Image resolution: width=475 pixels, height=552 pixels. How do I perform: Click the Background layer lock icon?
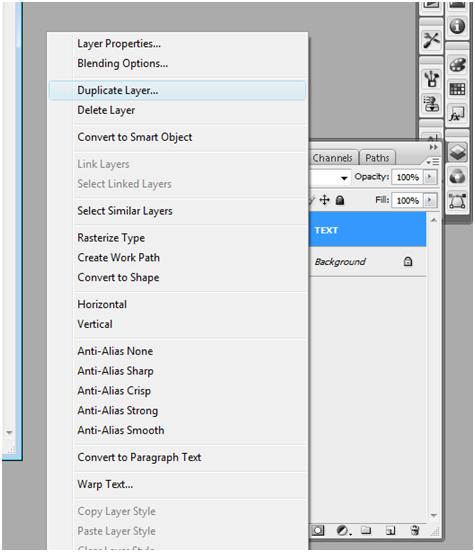coord(408,262)
